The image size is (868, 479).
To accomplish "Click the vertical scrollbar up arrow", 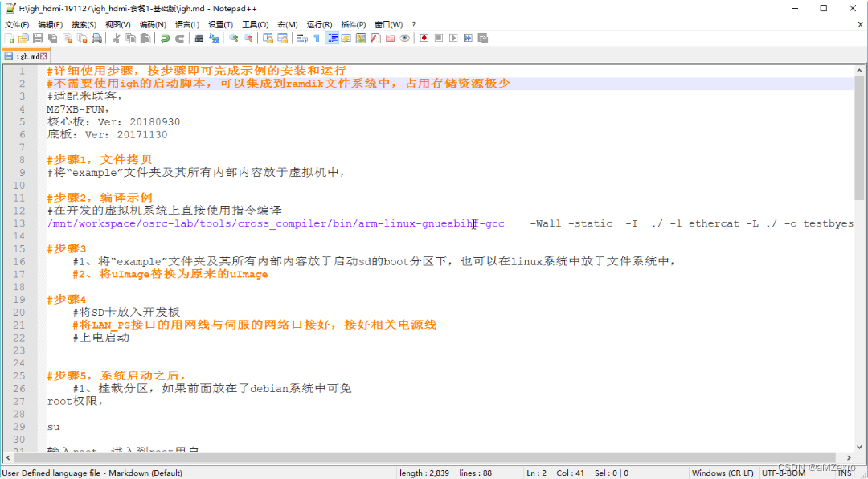I will pos(859,71).
